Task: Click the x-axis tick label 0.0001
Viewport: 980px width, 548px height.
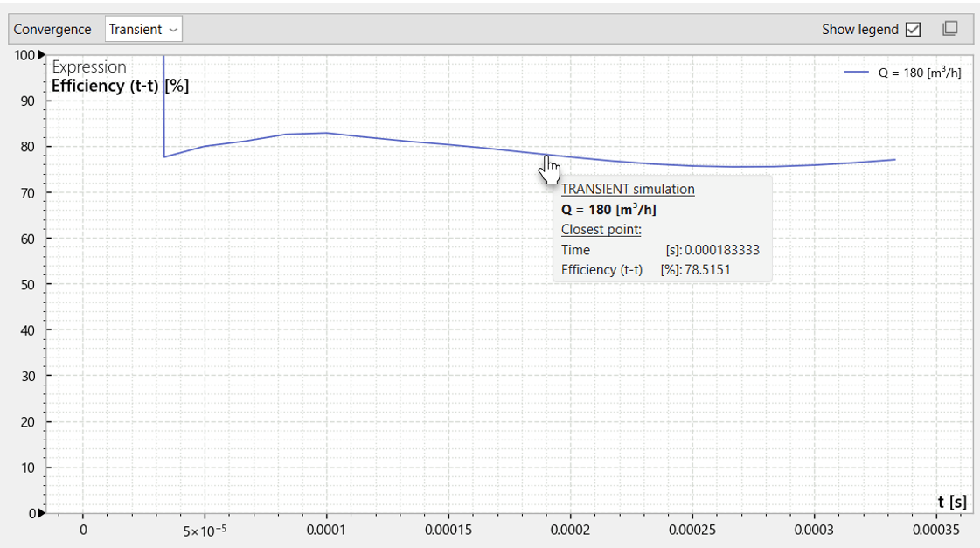Action: pos(326,530)
